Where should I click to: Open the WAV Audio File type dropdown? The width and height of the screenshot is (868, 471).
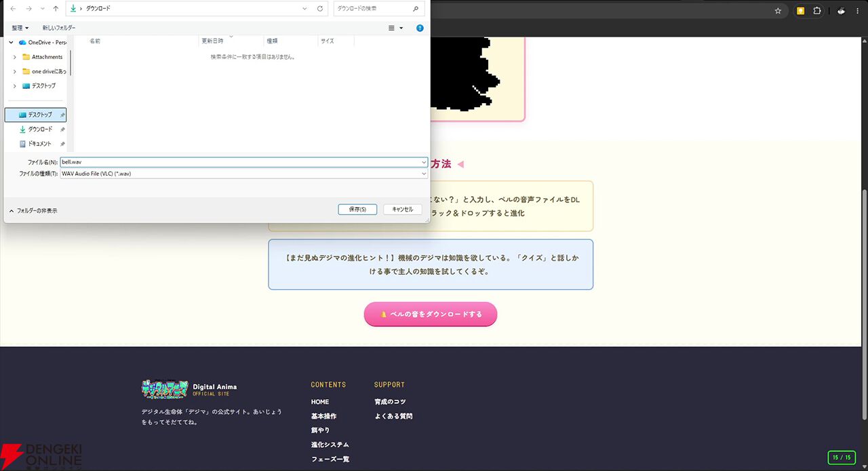pyautogui.click(x=244, y=174)
